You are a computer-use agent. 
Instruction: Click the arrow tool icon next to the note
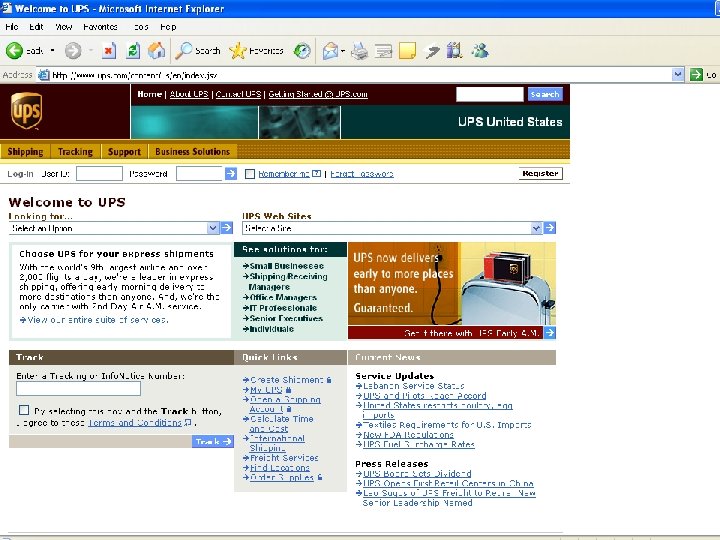coord(432,51)
